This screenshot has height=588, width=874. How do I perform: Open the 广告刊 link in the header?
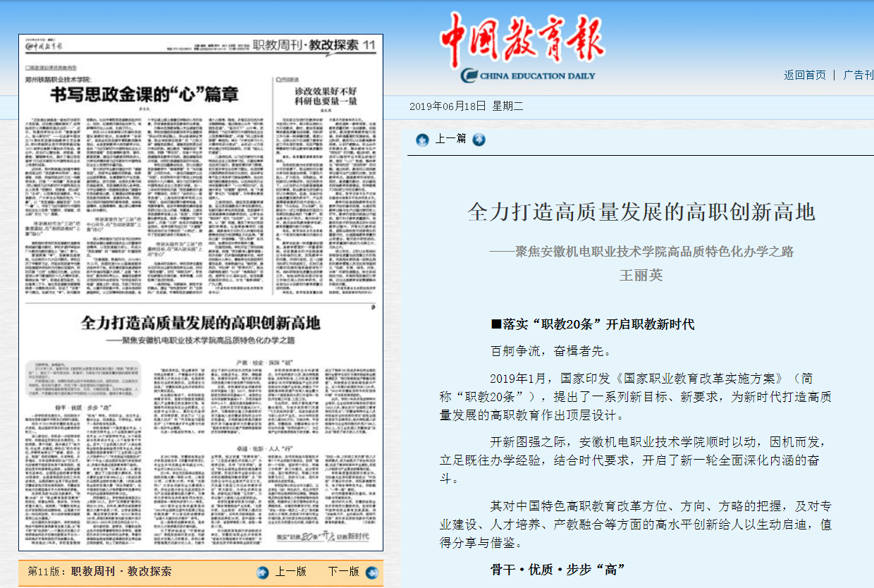pos(858,75)
